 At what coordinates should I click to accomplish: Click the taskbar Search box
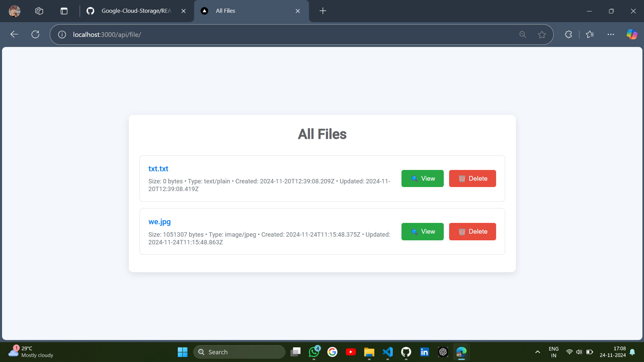coord(239,352)
